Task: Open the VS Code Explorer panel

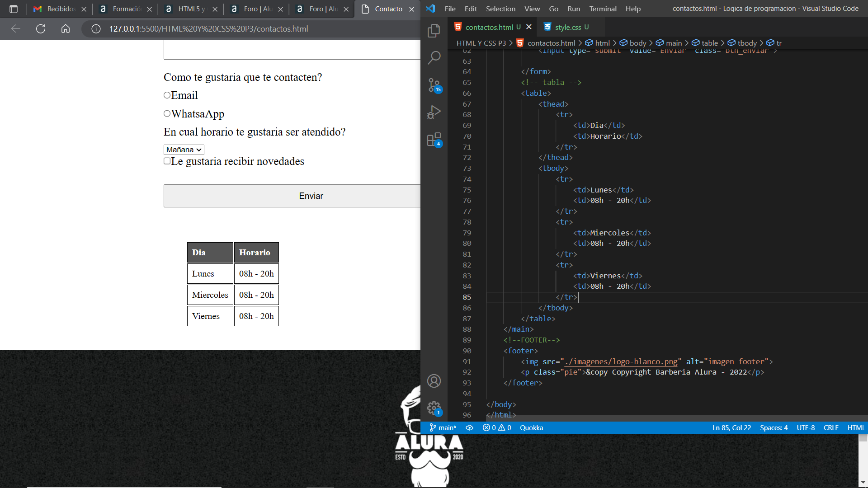Action: [434, 30]
